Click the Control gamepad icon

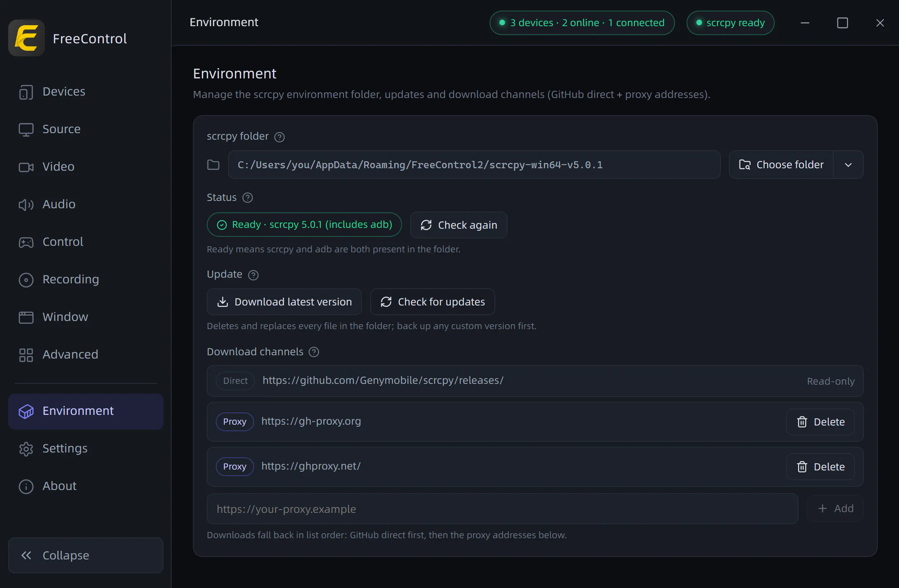click(26, 242)
